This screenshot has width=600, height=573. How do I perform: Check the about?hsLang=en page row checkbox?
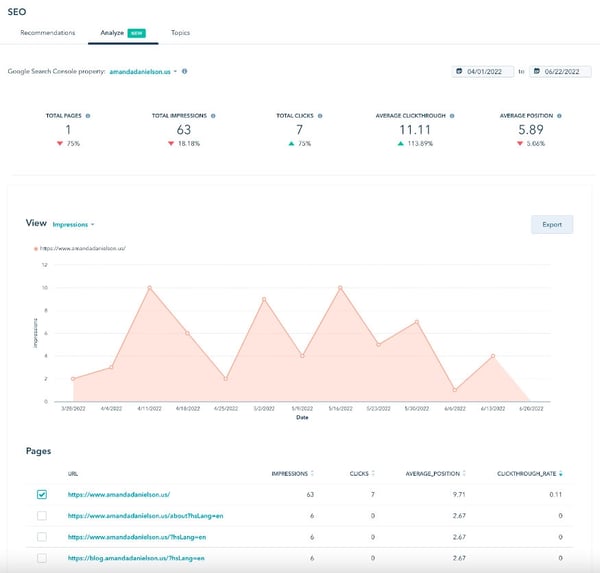41,515
